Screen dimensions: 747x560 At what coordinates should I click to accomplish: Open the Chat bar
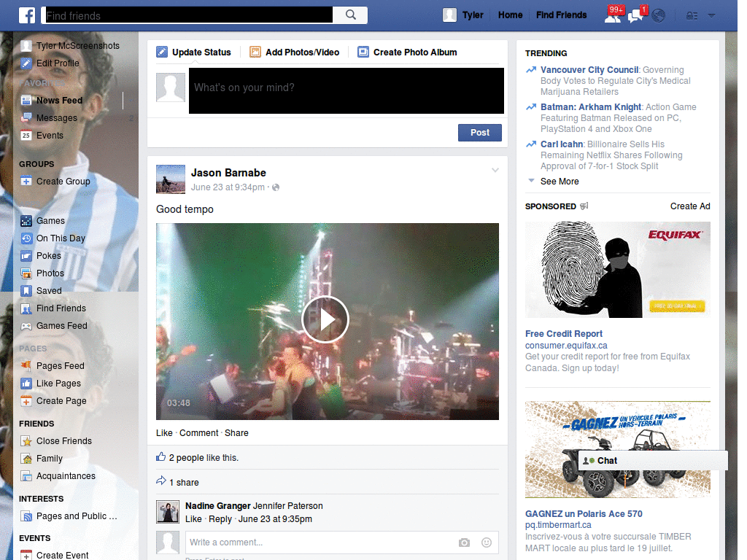click(653, 461)
